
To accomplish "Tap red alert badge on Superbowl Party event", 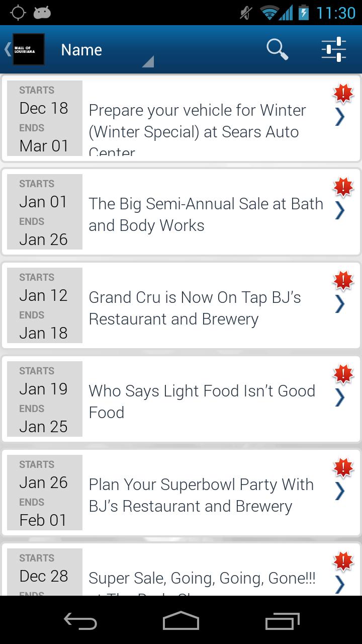I will tap(343, 468).
